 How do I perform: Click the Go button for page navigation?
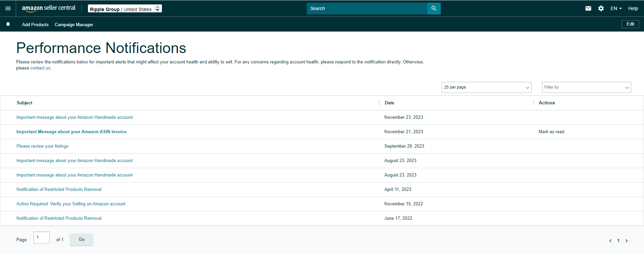pos(82,240)
